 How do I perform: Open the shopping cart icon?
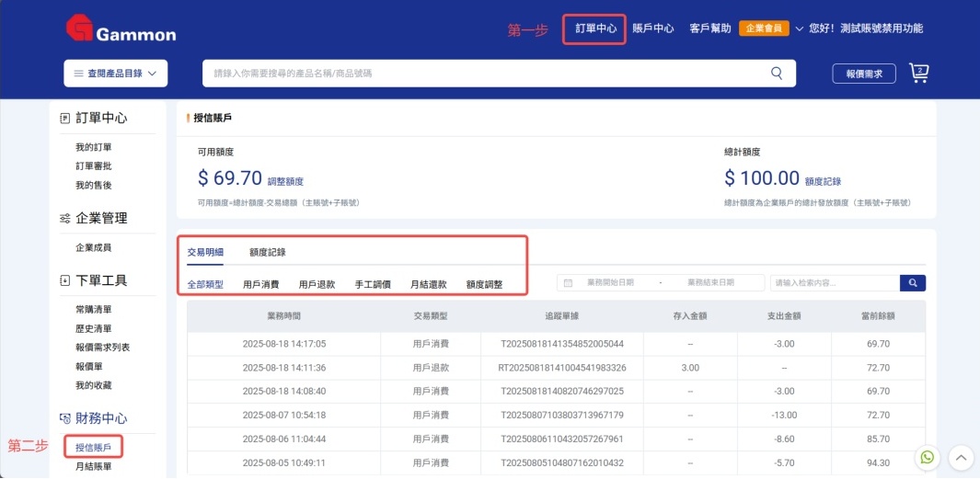(918, 73)
